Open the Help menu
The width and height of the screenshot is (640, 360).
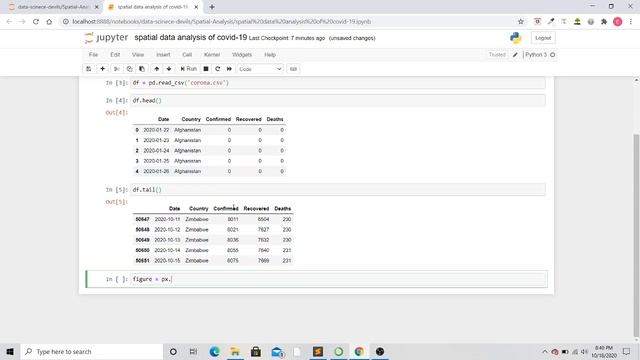[270, 55]
